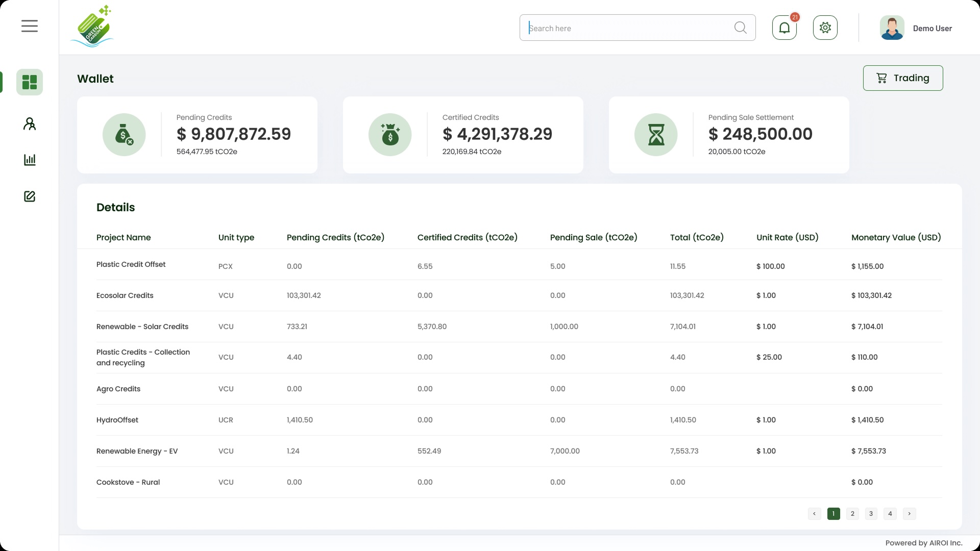Click the Pending Credits money bag icon

124,135
